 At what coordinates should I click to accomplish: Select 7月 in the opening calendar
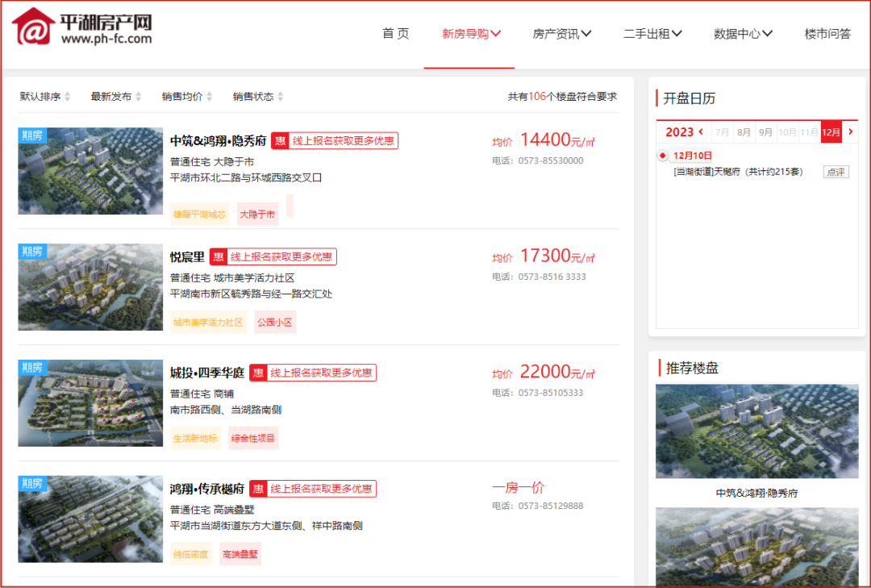pyautogui.click(x=722, y=132)
